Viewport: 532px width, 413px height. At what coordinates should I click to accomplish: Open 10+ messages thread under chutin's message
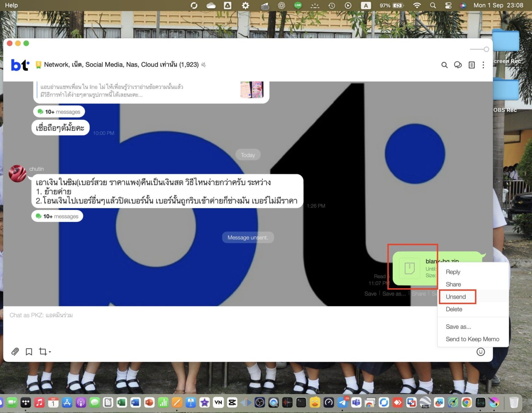(57, 216)
